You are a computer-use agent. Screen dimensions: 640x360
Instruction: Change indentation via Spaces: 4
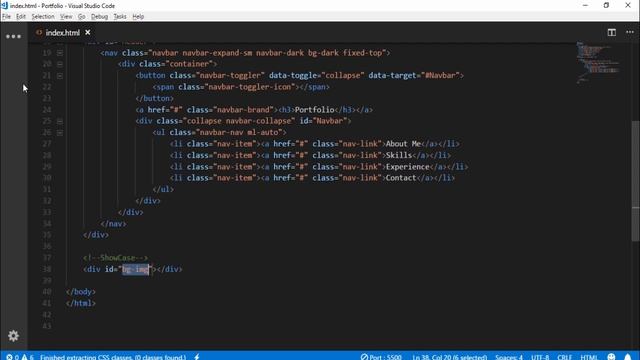point(509,357)
